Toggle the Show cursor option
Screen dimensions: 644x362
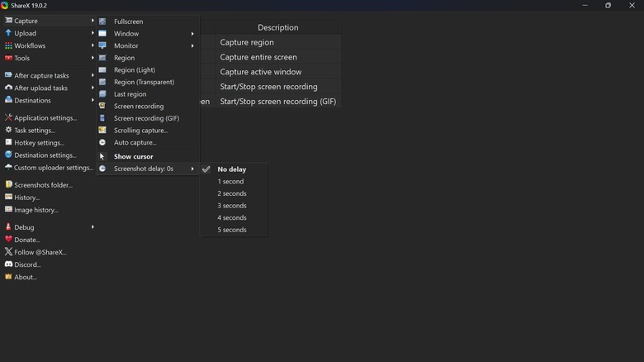click(149, 156)
